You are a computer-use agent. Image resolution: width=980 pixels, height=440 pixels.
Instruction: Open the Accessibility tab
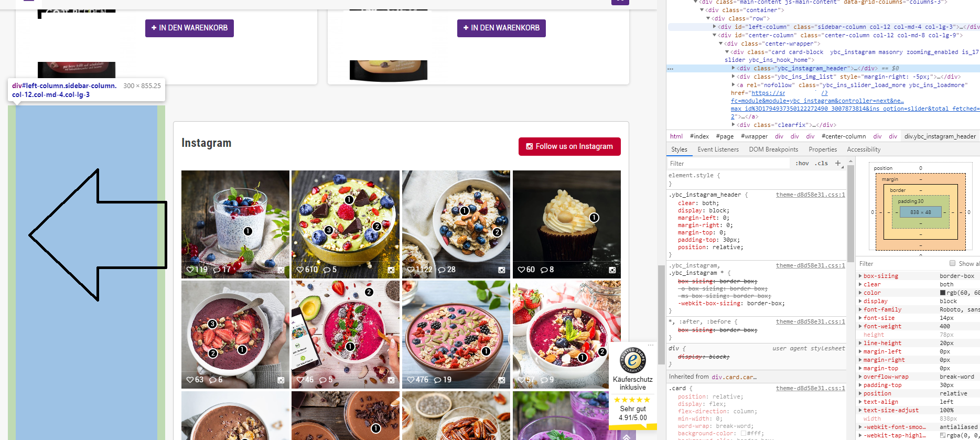tap(864, 149)
